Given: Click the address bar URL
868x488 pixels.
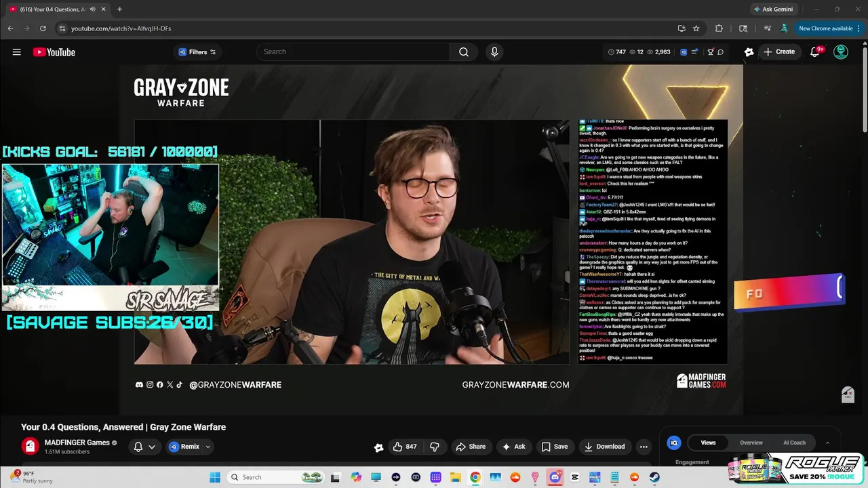Looking at the screenshot, I should pyautogui.click(x=121, y=28).
